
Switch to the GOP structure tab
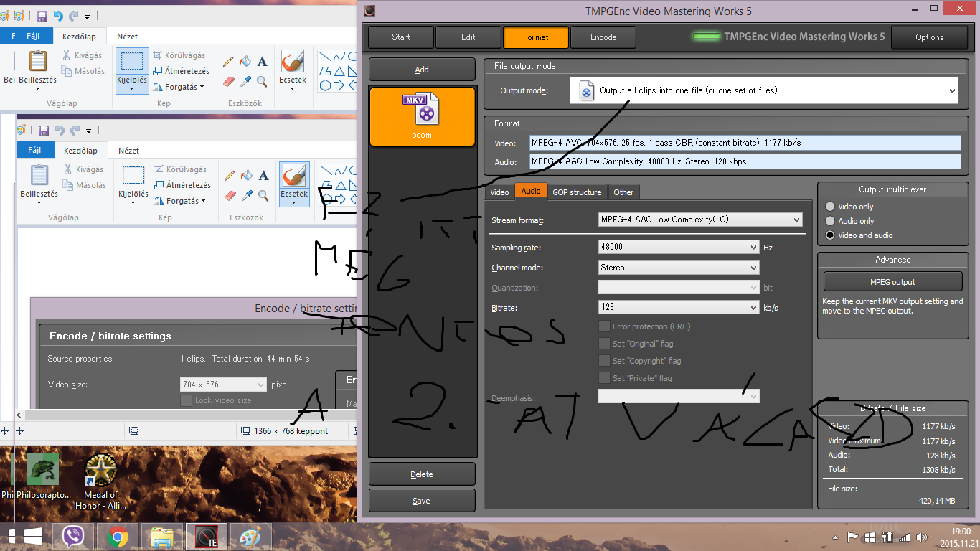tap(577, 192)
